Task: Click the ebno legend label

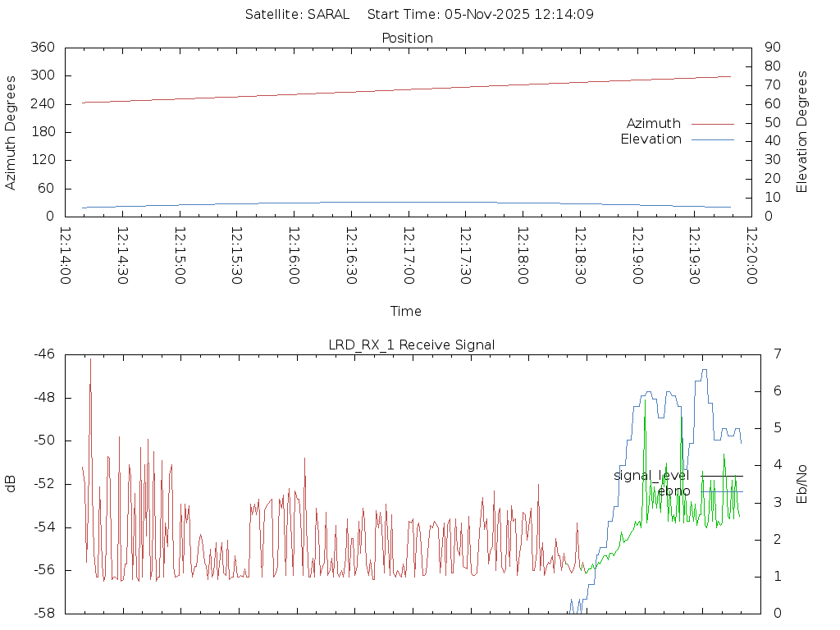Action: pyautogui.click(x=673, y=491)
